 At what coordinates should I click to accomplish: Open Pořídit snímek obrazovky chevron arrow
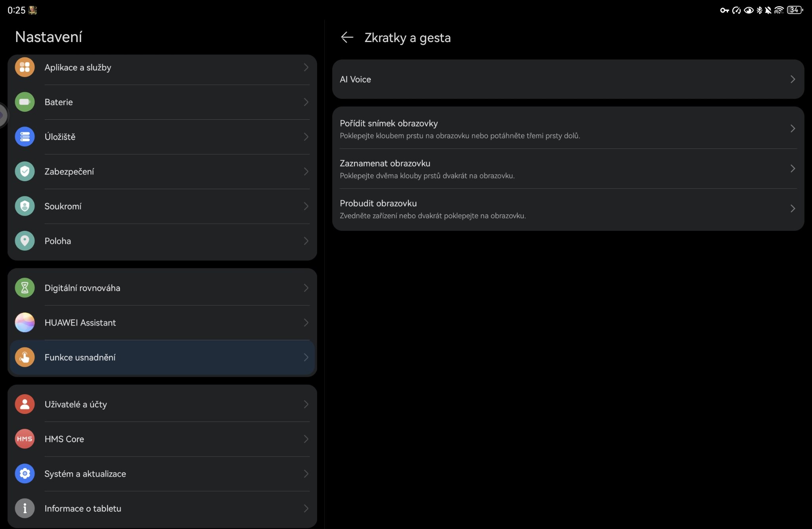coord(793,128)
